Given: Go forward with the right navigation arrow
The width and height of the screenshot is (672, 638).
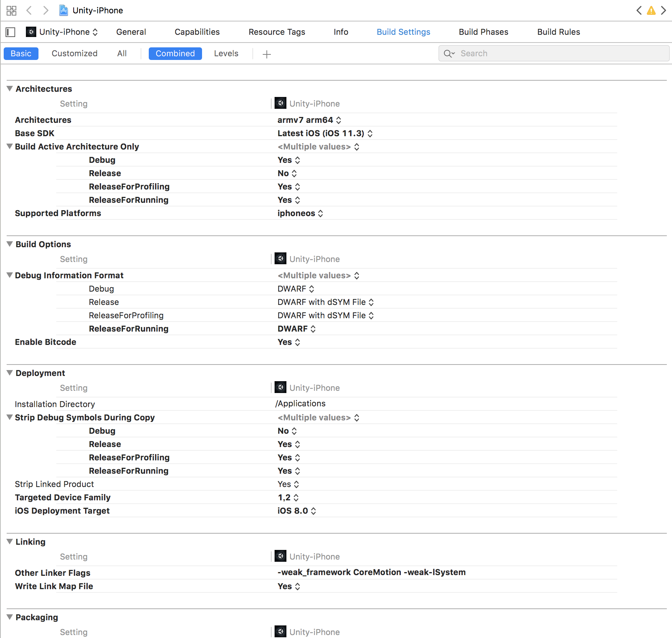Looking at the screenshot, I should pos(46,10).
